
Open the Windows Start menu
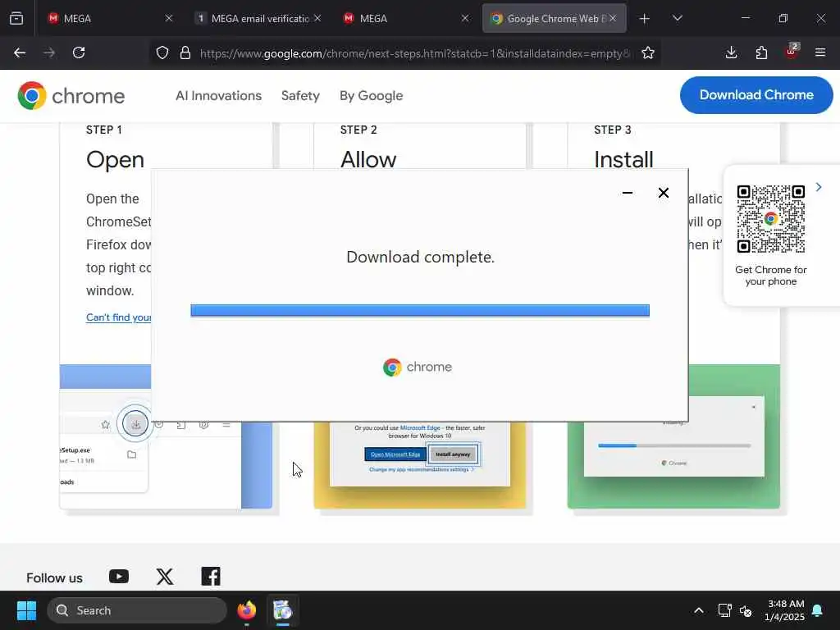coord(26,610)
